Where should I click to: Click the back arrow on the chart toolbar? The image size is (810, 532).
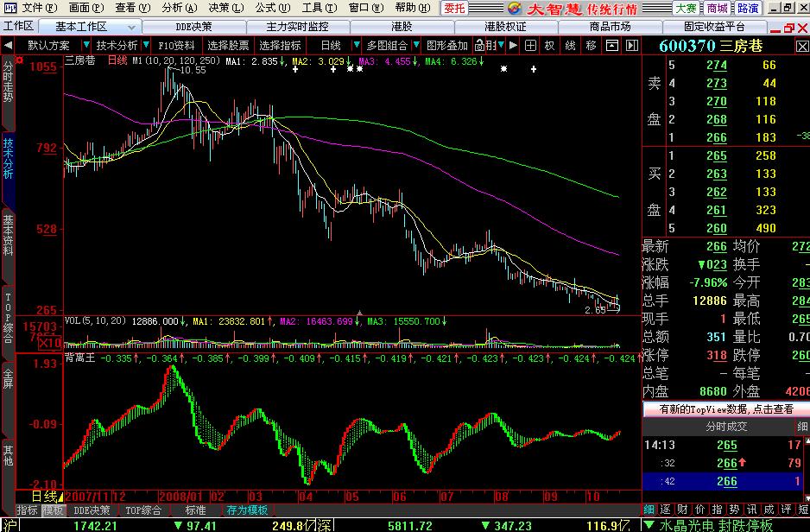(8, 46)
